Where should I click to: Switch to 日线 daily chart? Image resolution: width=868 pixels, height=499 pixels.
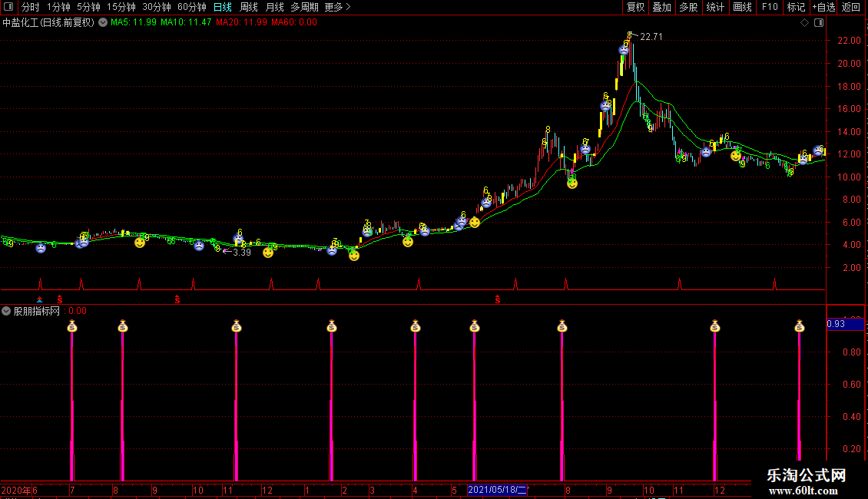tap(223, 7)
